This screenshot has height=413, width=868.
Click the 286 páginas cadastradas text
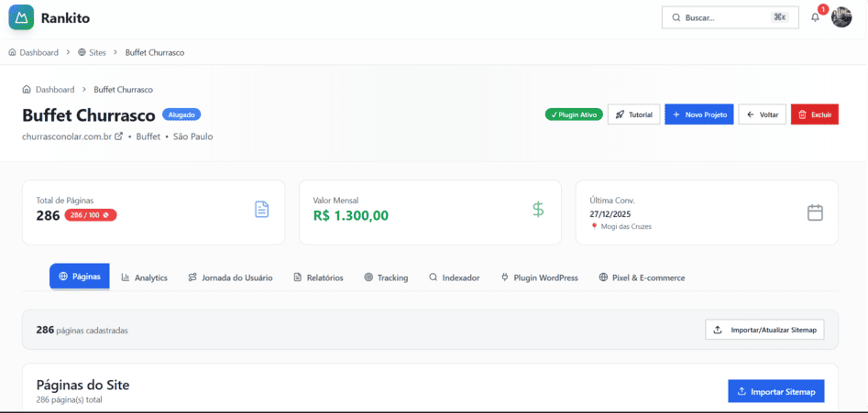(x=82, y=330)
